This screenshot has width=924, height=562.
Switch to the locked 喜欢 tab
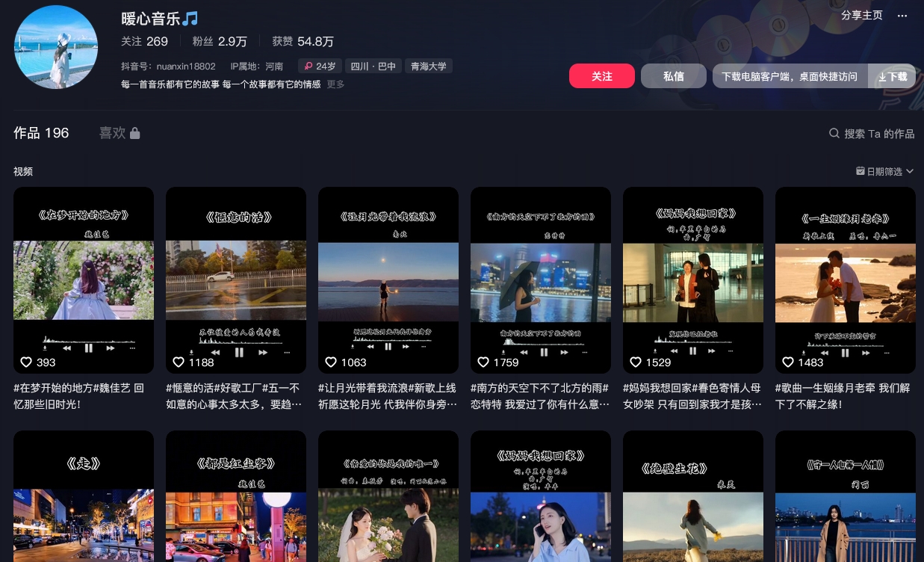[x=120, y=133]
